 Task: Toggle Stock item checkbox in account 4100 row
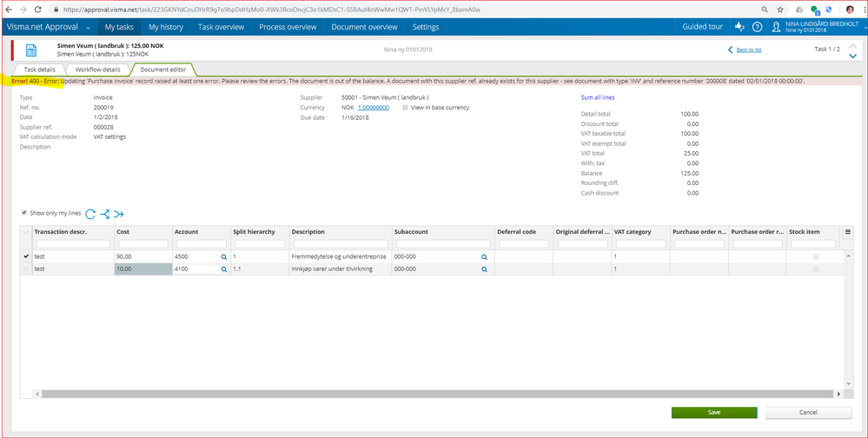[816, 269]
